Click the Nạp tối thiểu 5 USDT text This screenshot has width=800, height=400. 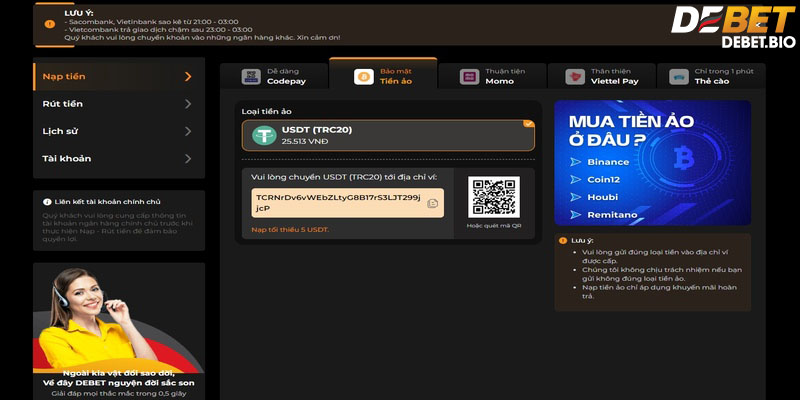tap(290, 230)
